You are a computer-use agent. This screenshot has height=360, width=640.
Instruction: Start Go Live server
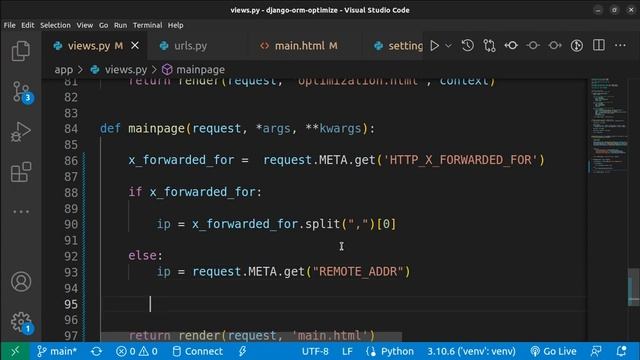tap(553, 351)
